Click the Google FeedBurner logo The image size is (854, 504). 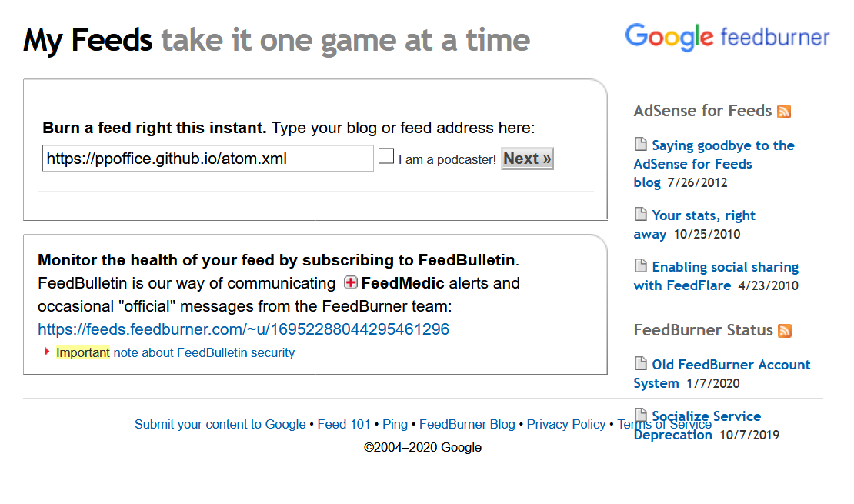[x=727, y=37]
